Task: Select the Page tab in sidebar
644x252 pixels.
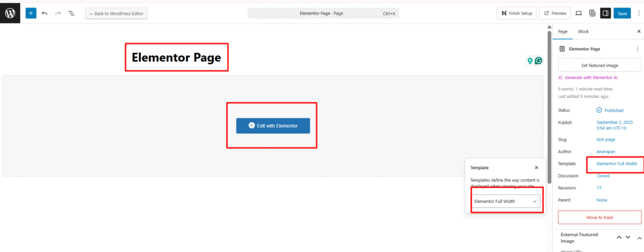Action: 563,31
